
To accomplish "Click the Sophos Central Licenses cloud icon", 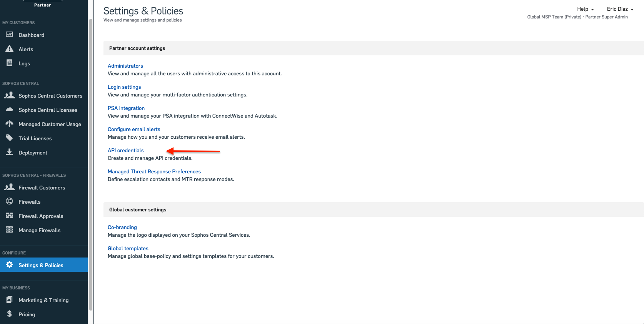I will point(9,110).
